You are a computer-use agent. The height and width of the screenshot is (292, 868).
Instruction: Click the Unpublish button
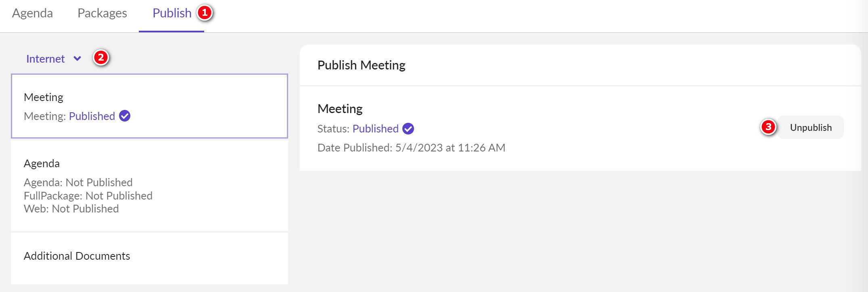[x=810, y=127]
